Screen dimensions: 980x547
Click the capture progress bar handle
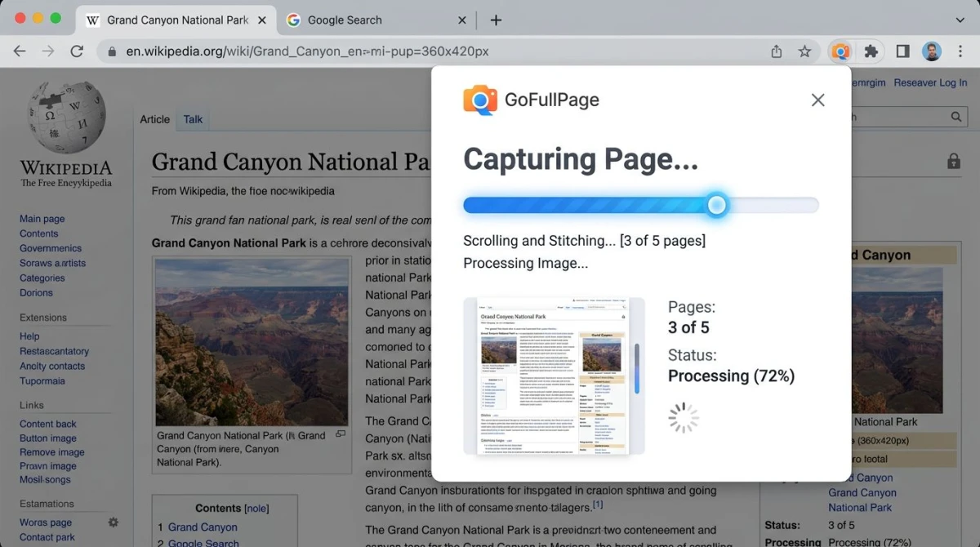(717, 205)
